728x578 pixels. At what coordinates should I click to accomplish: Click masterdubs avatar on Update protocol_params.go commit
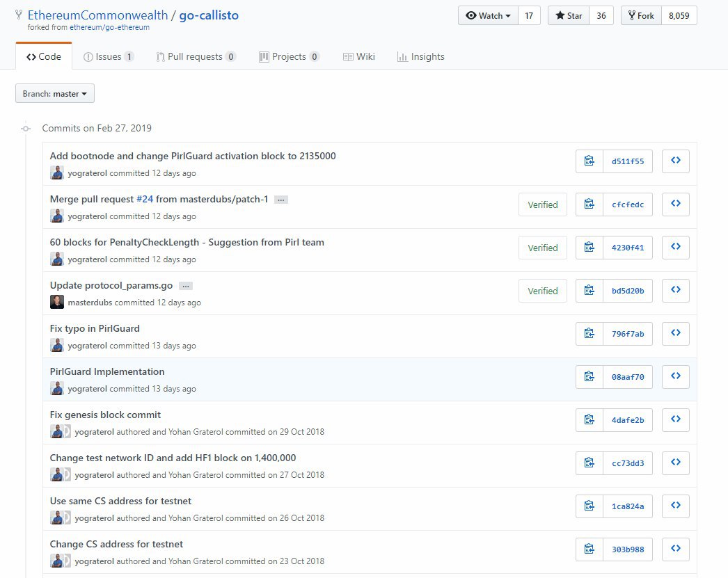56,302
